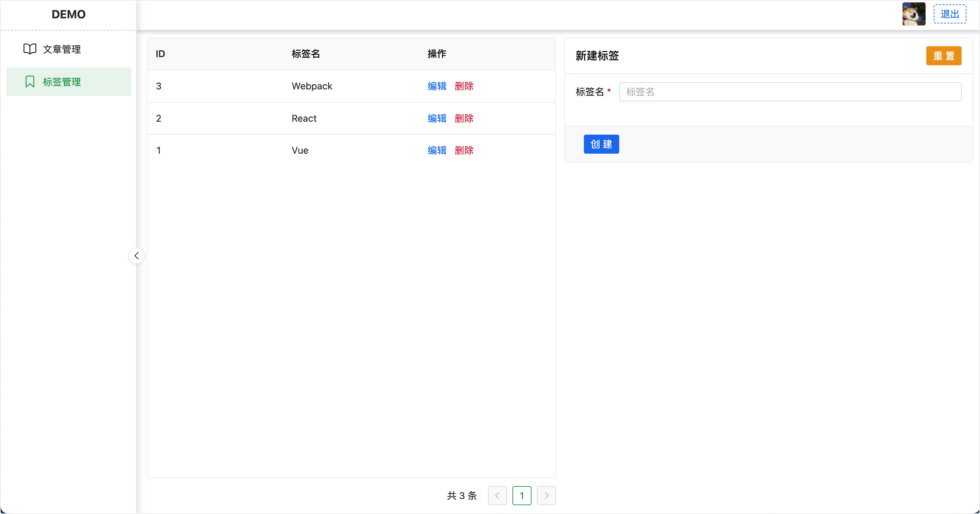Screen dimensions: 980x514
Task: Click the DEMO logo title
Action: point(68,15)
